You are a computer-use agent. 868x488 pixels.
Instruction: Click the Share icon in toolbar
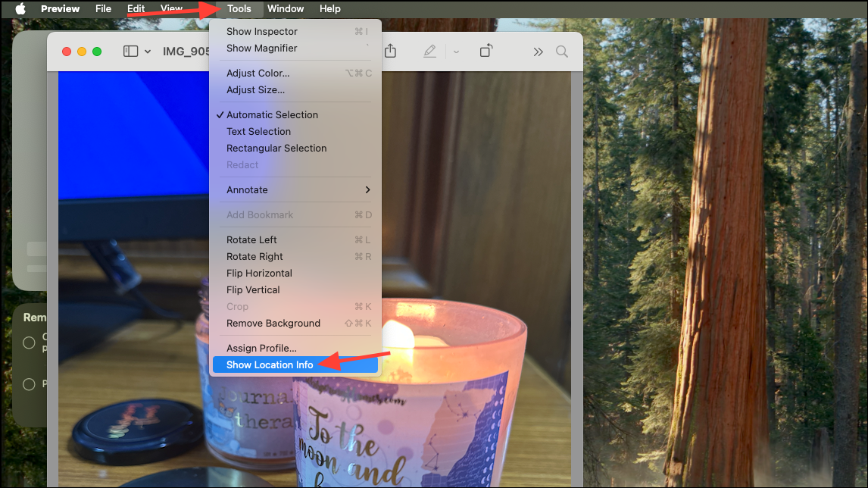tap(390, 51)
